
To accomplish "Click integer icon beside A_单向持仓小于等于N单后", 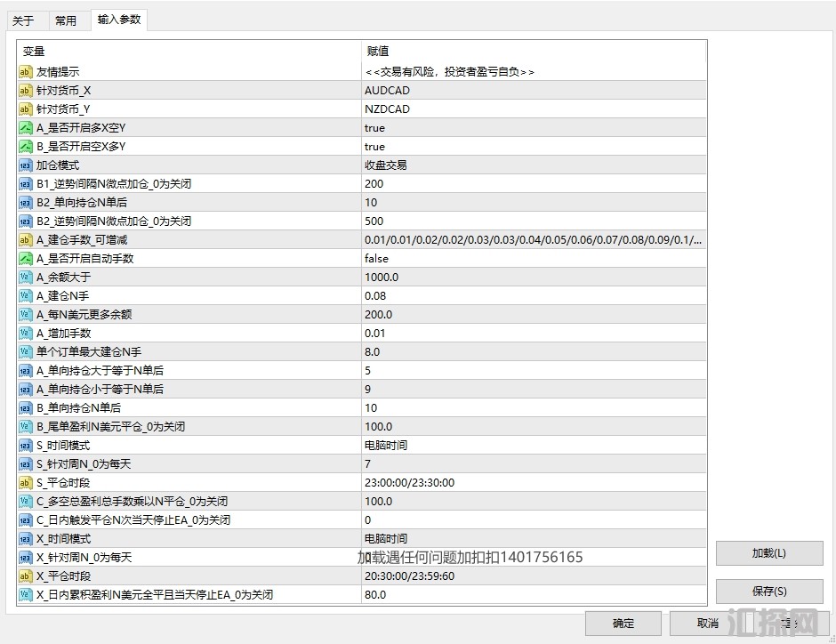I will [x=26, y=390].
